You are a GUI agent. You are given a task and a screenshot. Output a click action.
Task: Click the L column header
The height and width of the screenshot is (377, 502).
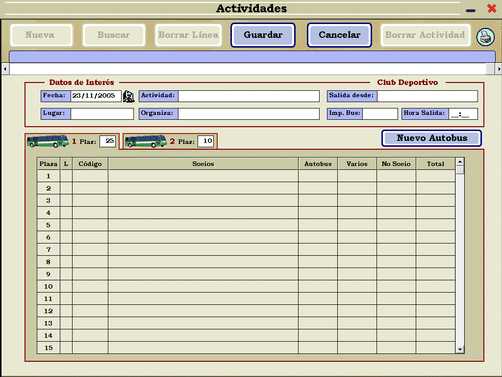point(66,164)
